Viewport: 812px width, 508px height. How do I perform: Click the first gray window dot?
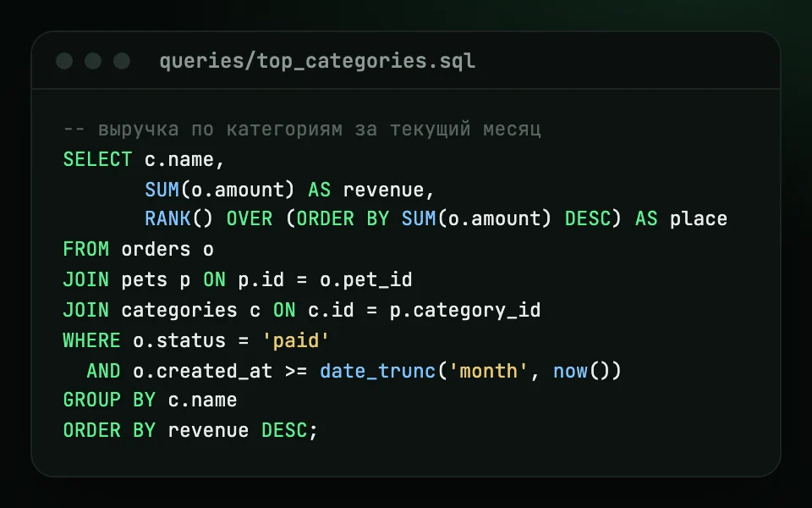[64, 61]
